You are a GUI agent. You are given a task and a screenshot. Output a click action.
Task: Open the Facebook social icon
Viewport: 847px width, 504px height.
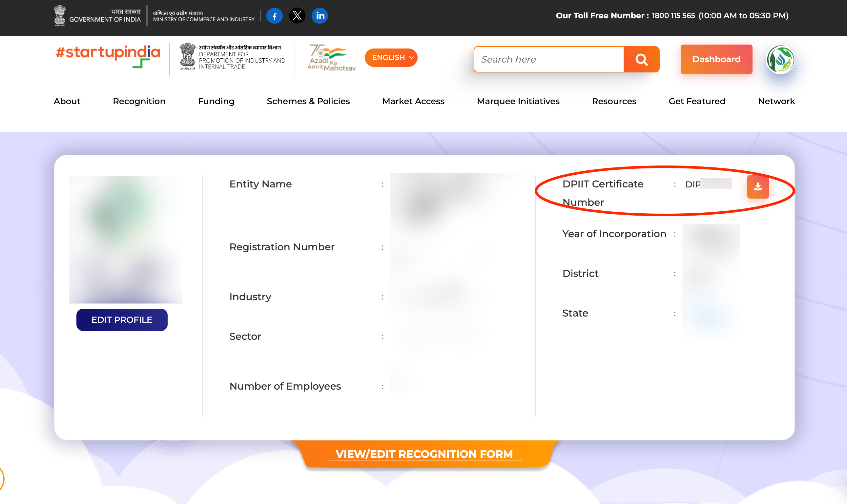click(x=274, y=16)
